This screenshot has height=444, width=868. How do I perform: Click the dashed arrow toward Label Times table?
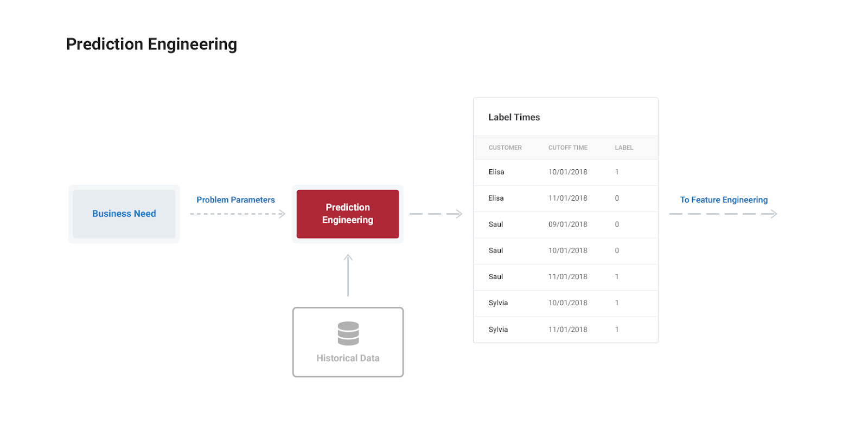click(x=436, y=214)
